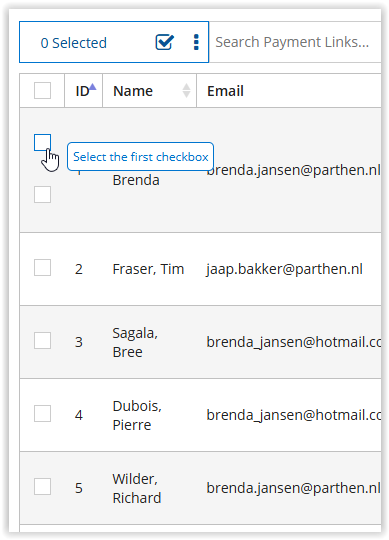Click the Name column header label

[133, 91]
